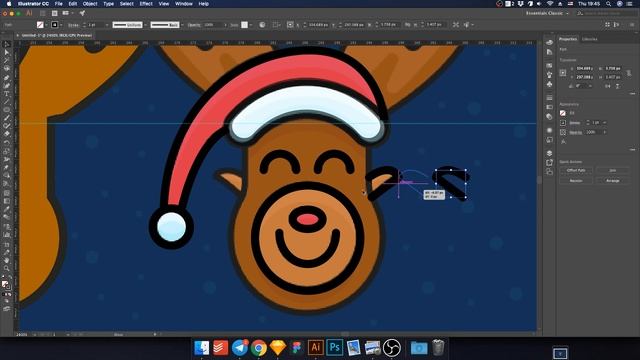Select the Line Segment tool

tap(7, 102)
